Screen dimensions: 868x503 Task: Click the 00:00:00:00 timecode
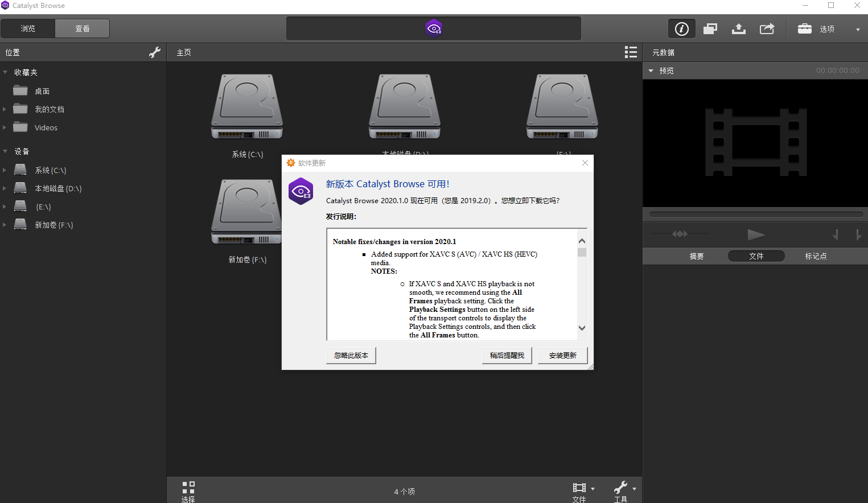click(837, 71)
